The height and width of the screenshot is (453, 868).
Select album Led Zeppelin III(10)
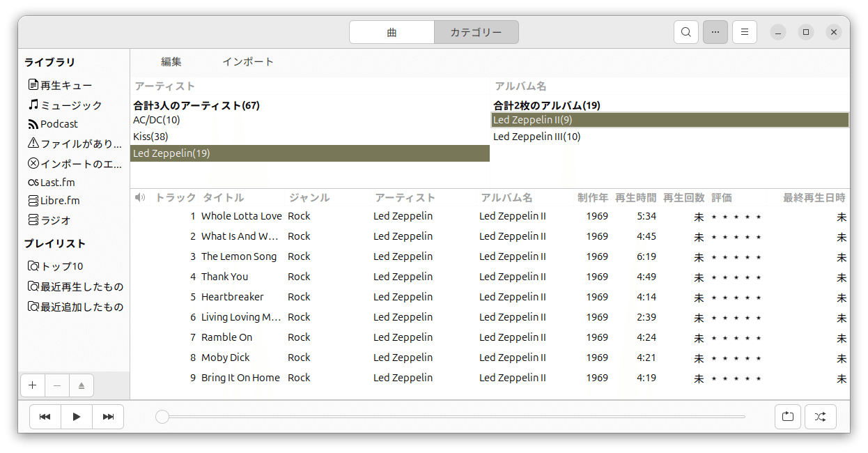[x=669, y=137]
